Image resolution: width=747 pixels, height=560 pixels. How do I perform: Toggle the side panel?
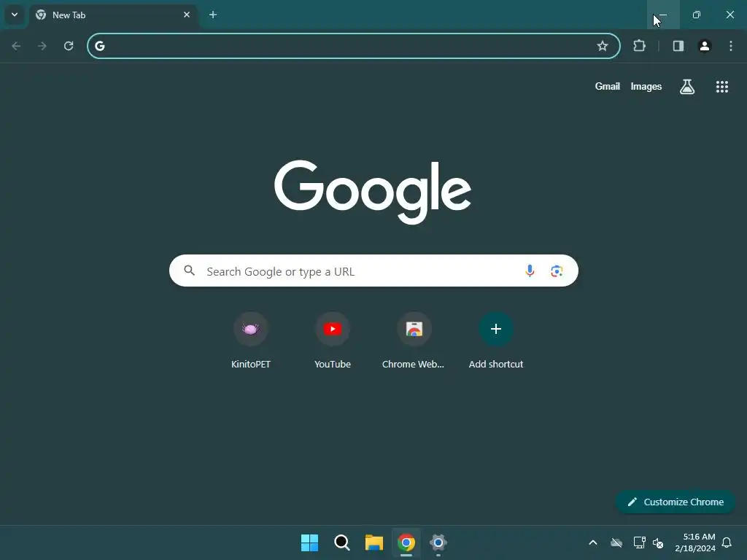pos(678,46)
